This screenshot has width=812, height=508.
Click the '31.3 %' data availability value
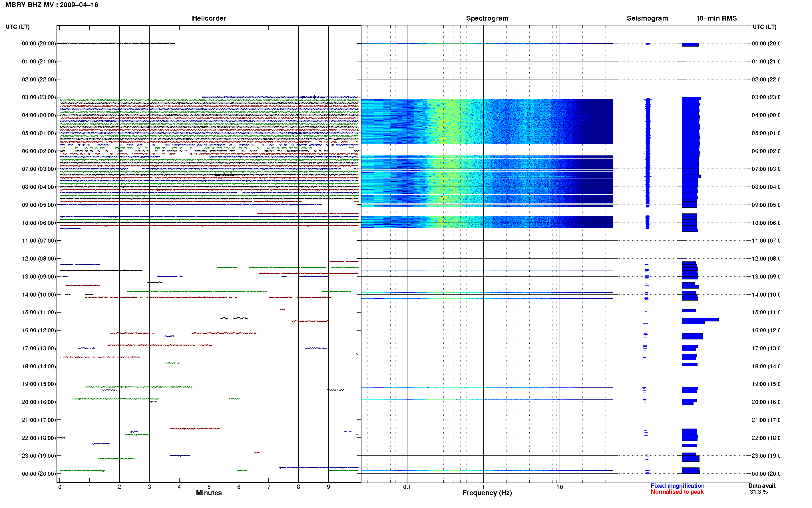click(x=759, y=492)
